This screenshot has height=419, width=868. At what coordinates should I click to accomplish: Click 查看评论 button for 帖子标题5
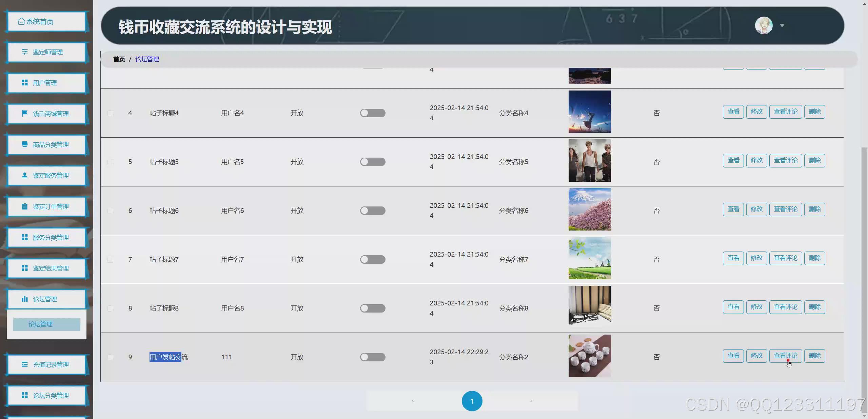pos(786,160)
